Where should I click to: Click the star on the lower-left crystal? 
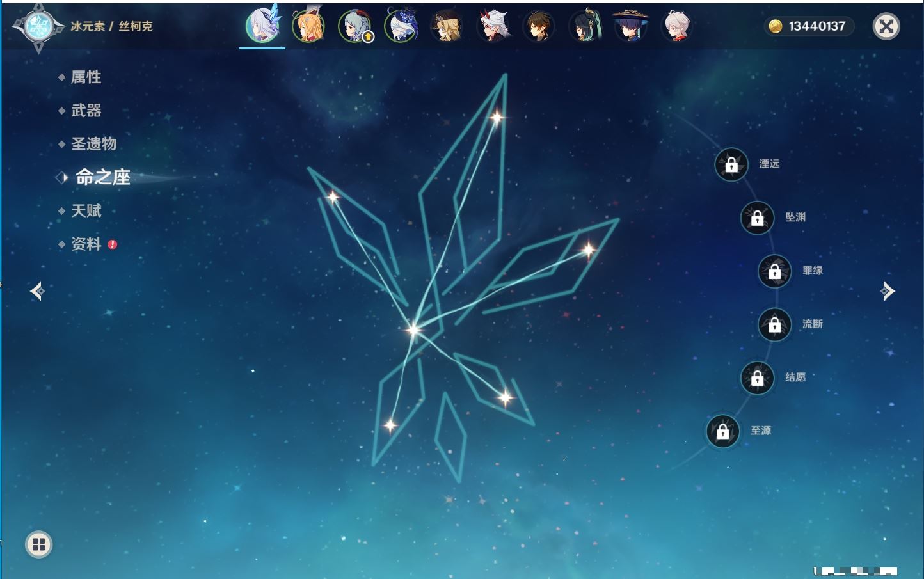click(x=390, y=425)
